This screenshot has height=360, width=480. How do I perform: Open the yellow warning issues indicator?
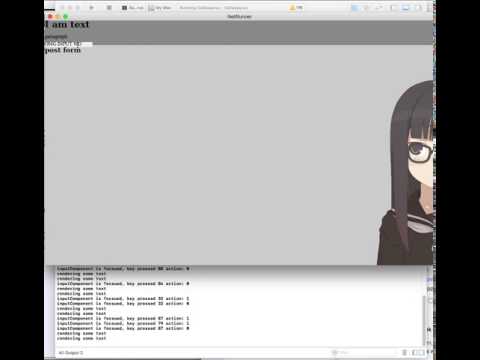[x=296, y=7]
